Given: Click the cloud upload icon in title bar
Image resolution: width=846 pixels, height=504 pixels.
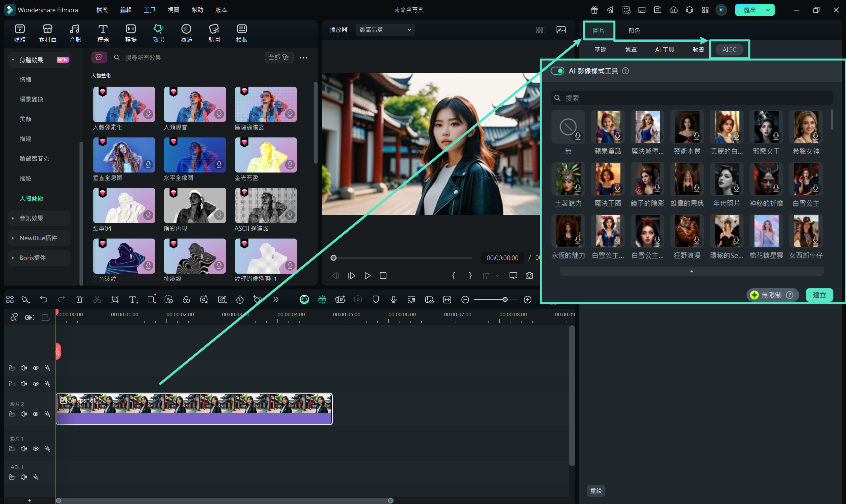Looking at the screenshot, I should click(673, 10).
